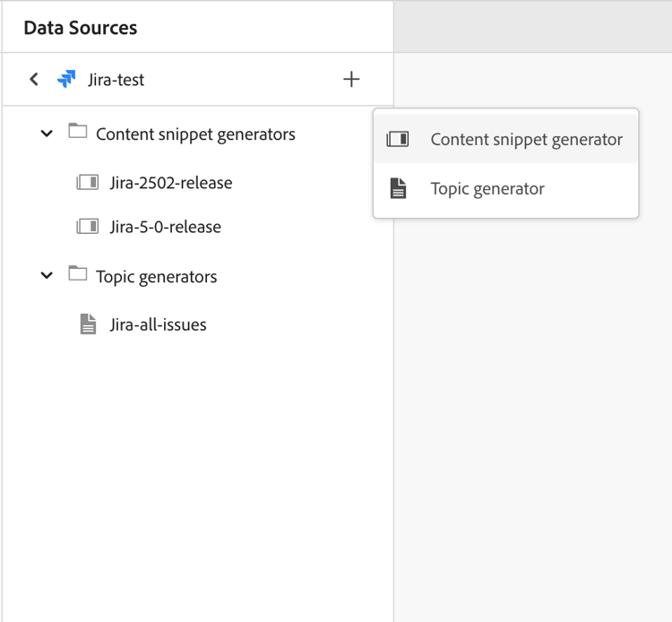Click the snippet icon next to Jira-2502-release

tap(87, 183)
